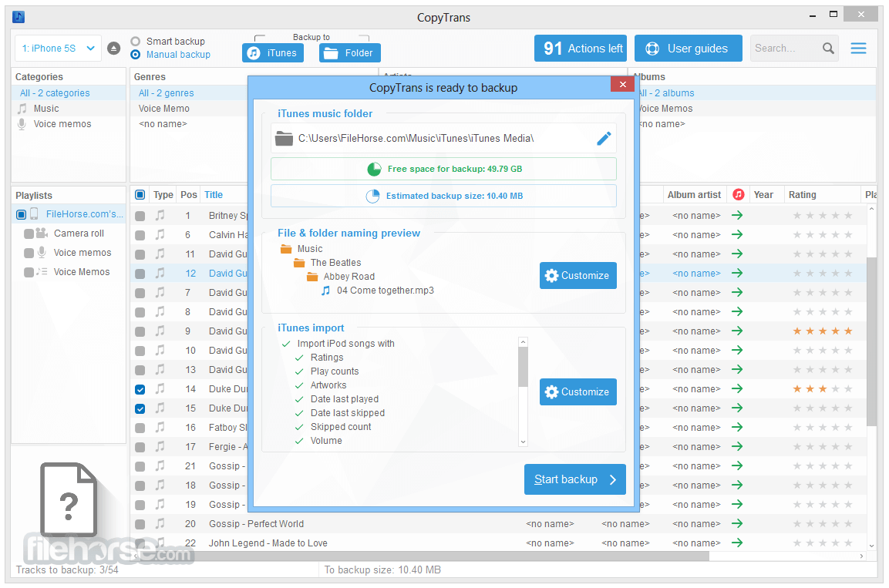Click the pencil icon to edit iTunes folder path
889x588 pixels.
(604, 138)
